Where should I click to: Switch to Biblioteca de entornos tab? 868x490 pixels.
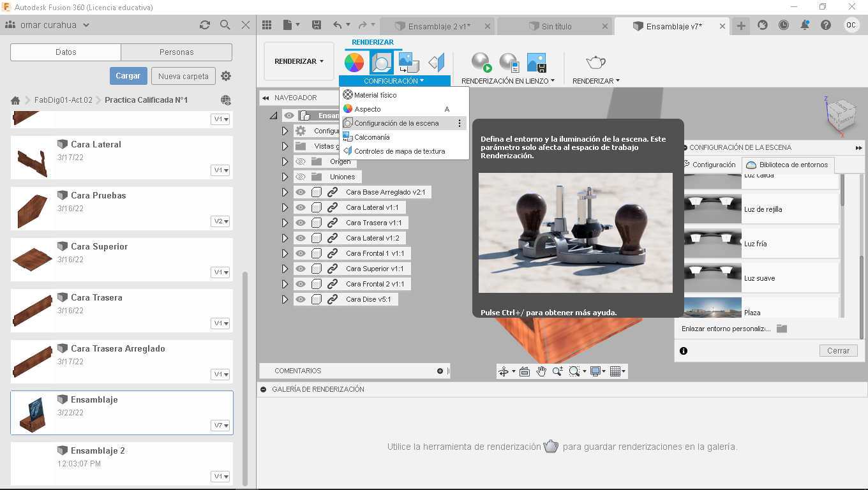(787, 165)
